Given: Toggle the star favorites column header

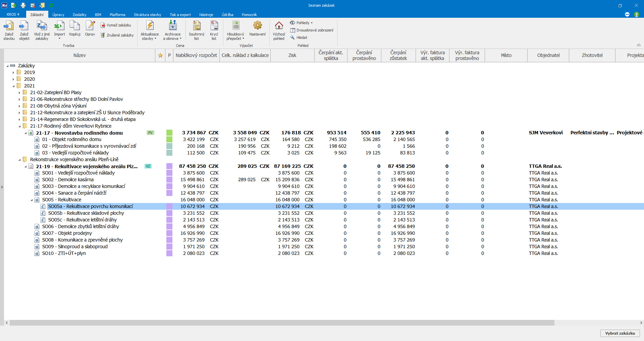Looking at the screenshot, I should point(160,56).
